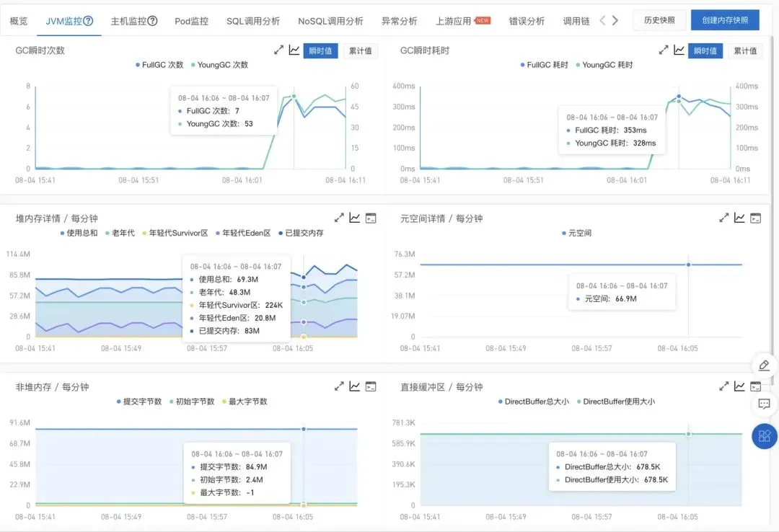Screen dimensions: 779x532
Task: Expand the 非堆内存 chart to fullscreen
Action: 339,386
